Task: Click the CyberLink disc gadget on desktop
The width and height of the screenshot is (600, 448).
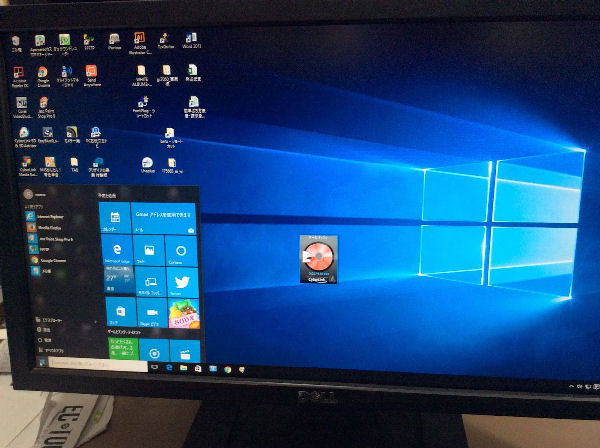Action: 318,259
